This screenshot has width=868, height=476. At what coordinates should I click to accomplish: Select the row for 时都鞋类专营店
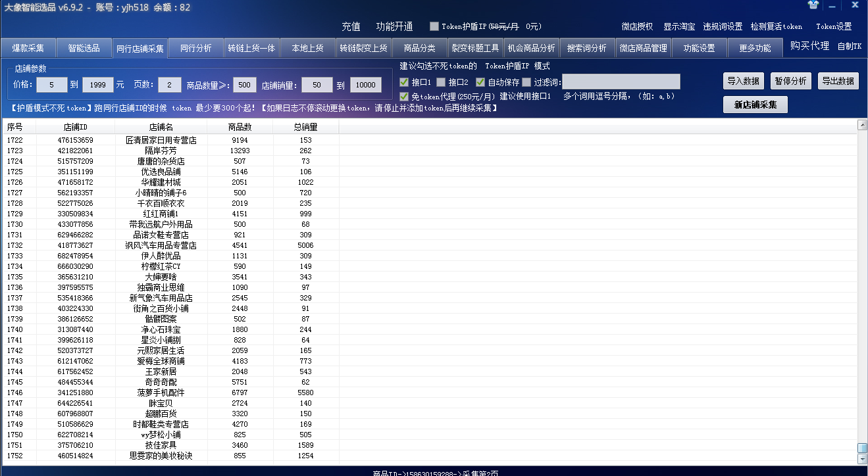[x=430, y=424]
